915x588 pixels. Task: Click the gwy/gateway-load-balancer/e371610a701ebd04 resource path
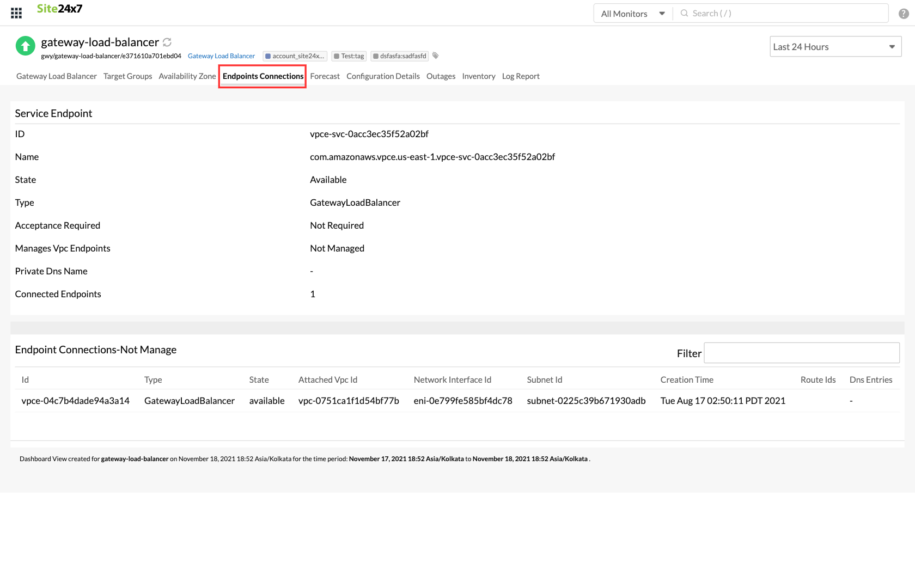click(x=111, y=56)
